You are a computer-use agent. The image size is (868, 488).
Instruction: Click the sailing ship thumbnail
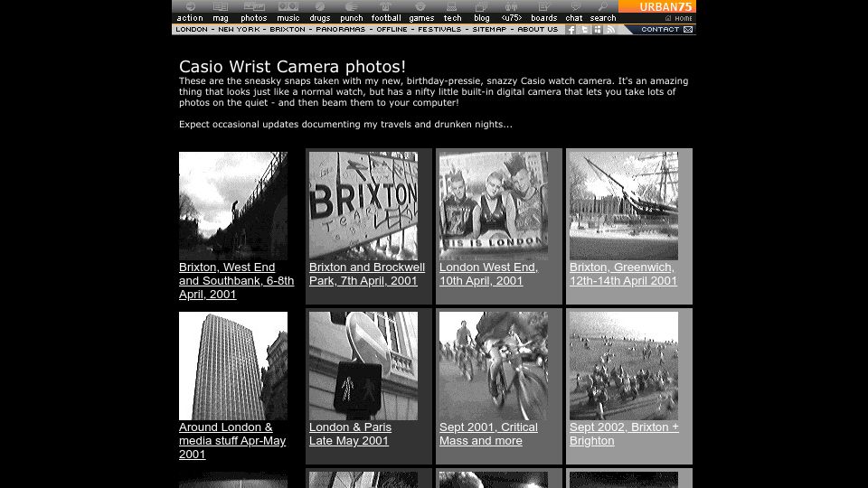click(624, 206)
